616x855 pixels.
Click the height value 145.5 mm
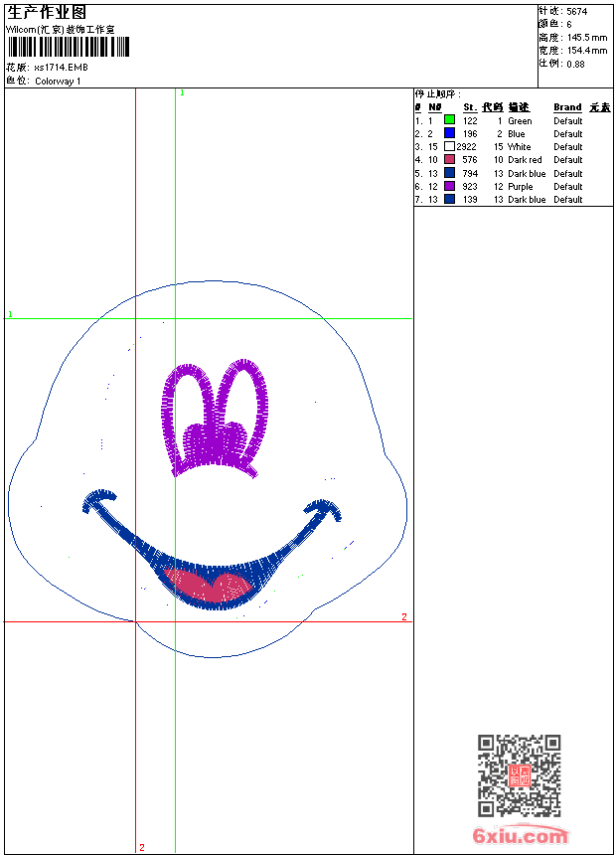pos(586,37)
